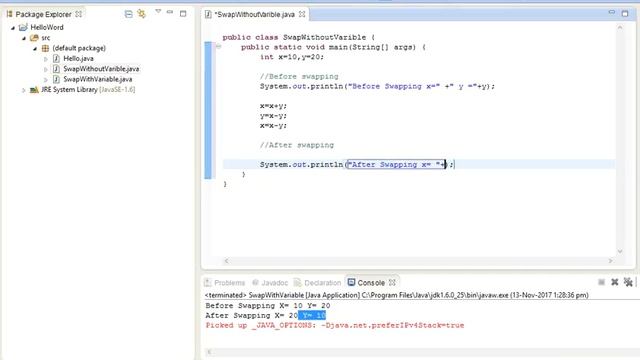Click console horizontal scrollbar left arrow
This screenshot has height=360, width=640.
pos(209,352)
